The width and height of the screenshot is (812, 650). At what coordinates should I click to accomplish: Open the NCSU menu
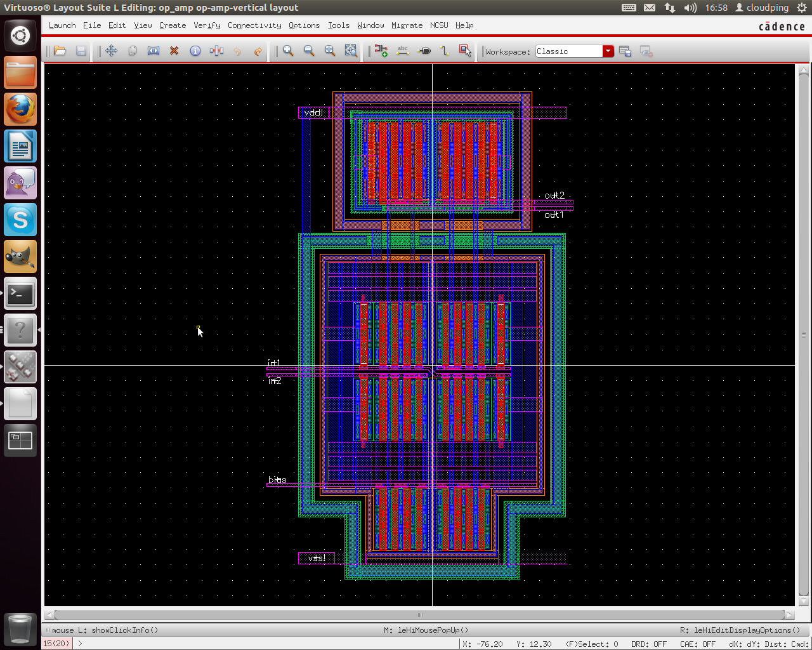coord(439,25)
